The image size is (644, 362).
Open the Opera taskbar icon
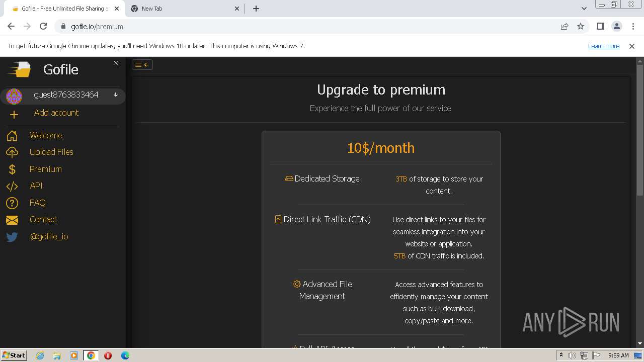click(108, 355)
